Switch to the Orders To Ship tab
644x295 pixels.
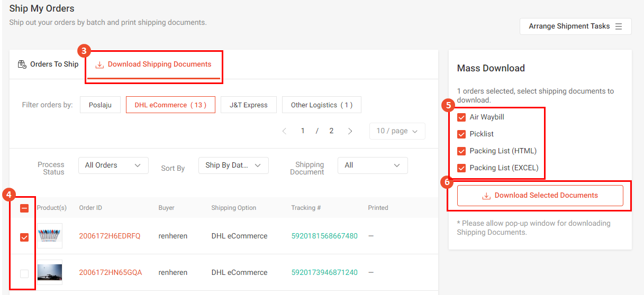point(48,64)
